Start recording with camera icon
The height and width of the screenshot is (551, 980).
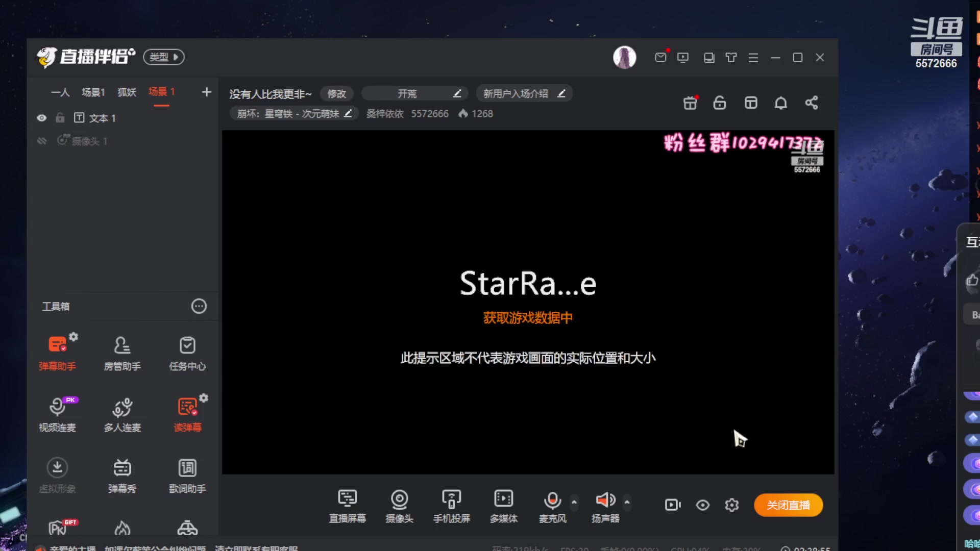(x=673, y=505)
